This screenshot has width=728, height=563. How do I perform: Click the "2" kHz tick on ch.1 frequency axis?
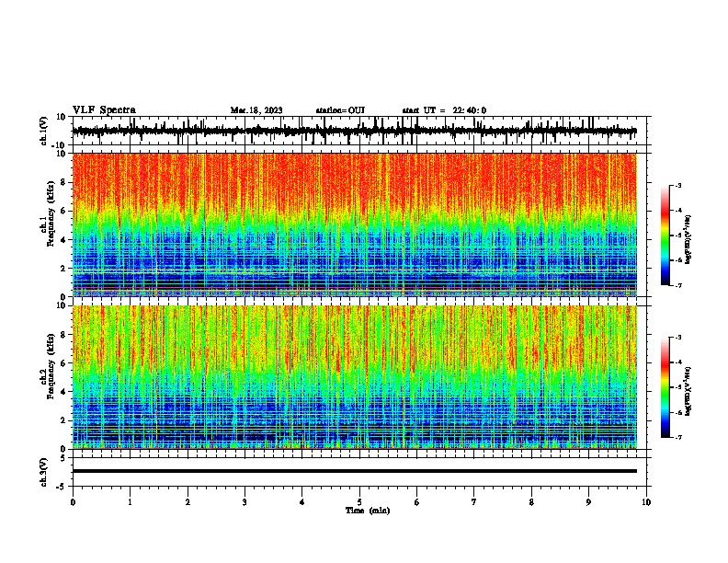63,268
